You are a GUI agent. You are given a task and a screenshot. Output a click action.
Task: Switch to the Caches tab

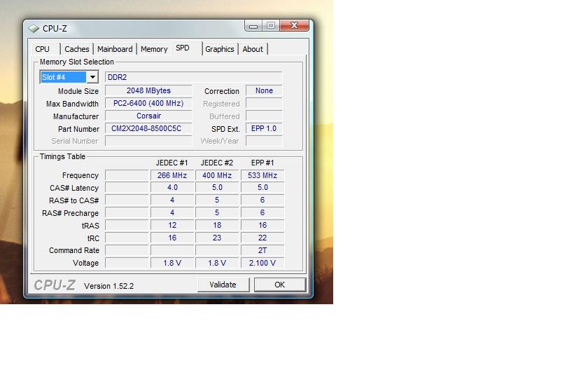coord(76,49)
